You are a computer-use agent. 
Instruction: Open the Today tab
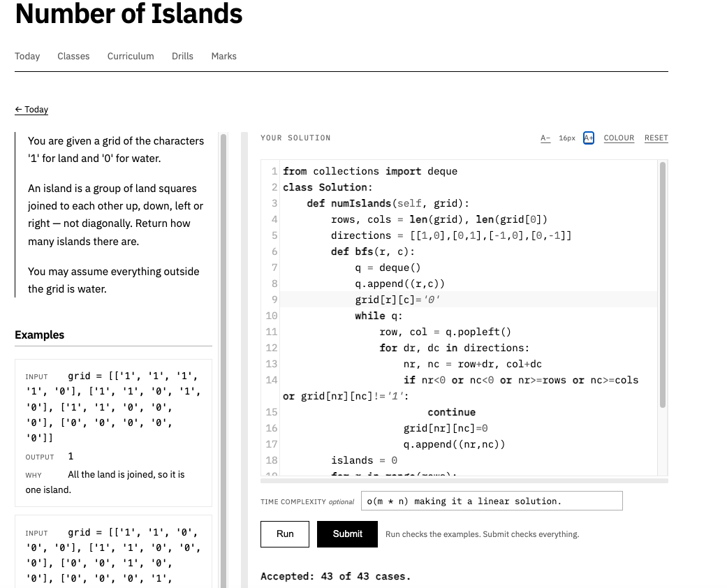27,56
